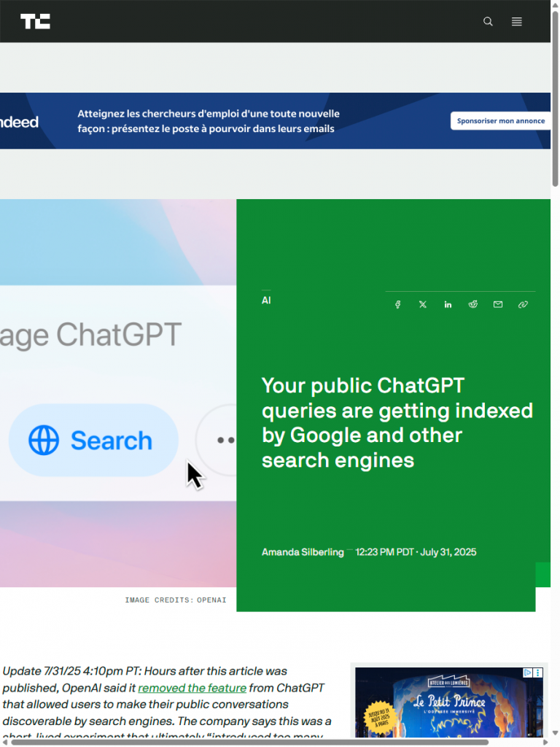This screenshot has width=560, height=747.
Task: Open the hamburger menu icon
Action: coord(517,21)
